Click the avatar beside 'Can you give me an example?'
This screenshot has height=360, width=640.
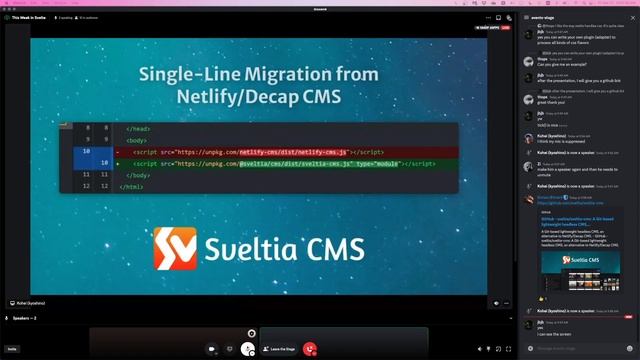(529, 62)
